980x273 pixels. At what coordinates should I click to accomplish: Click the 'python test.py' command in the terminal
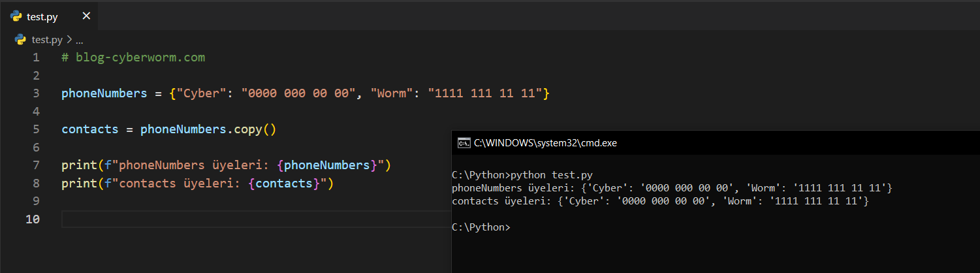click(x=552, y=175)
